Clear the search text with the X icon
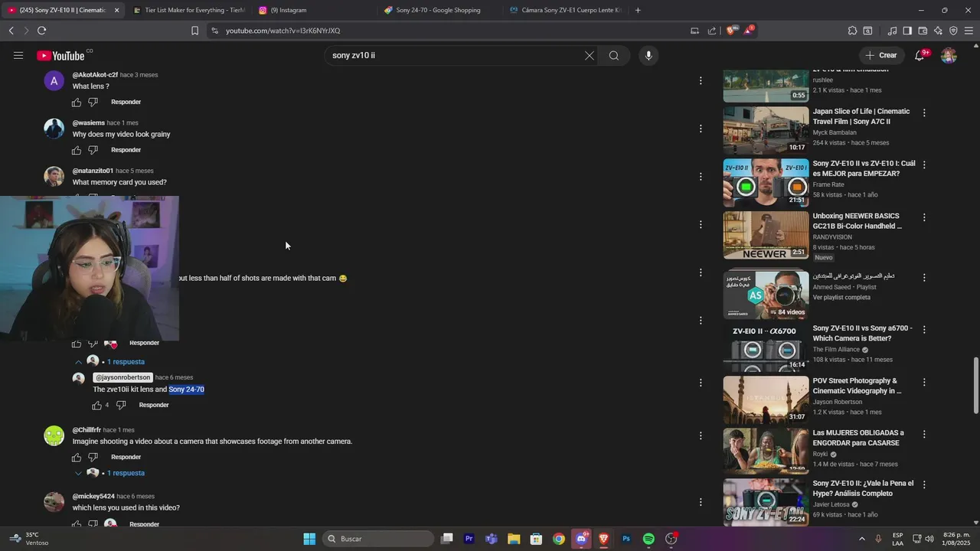 click(590, 55)
